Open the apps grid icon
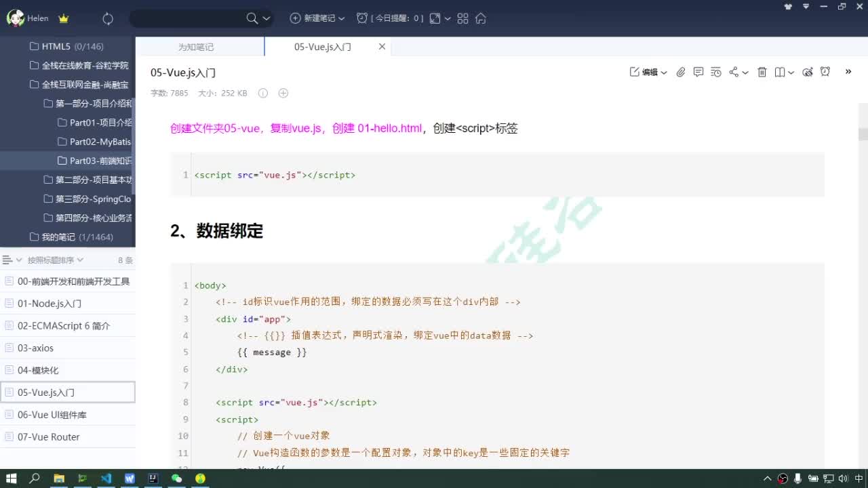This screenshot has height=488, width=868. [x=463, y=18]
